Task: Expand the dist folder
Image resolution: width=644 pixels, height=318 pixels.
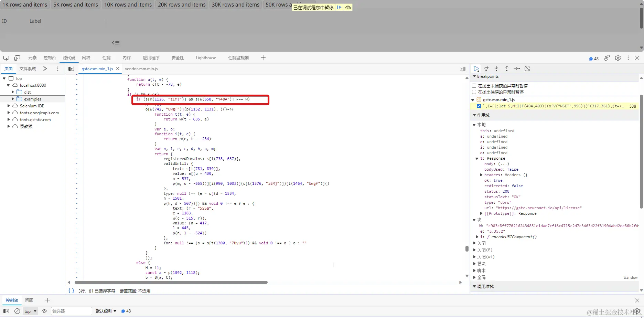Action: [13, 92]
